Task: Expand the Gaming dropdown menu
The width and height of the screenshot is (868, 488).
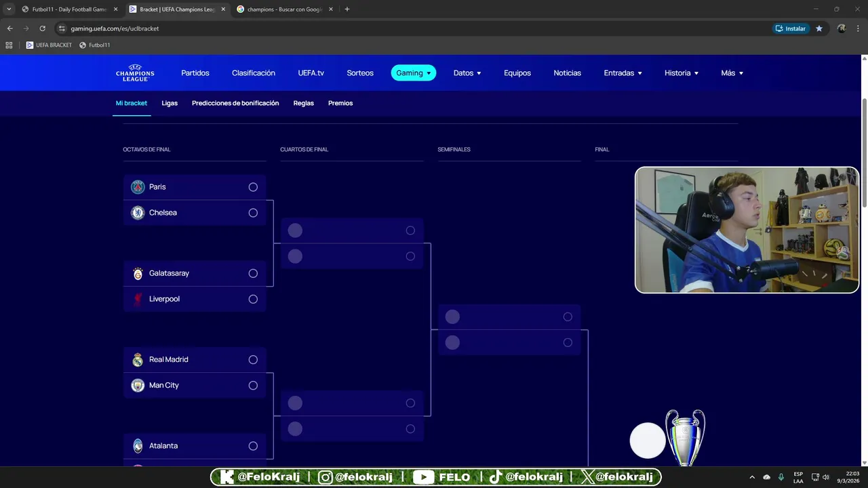Action: click(414, 73)
